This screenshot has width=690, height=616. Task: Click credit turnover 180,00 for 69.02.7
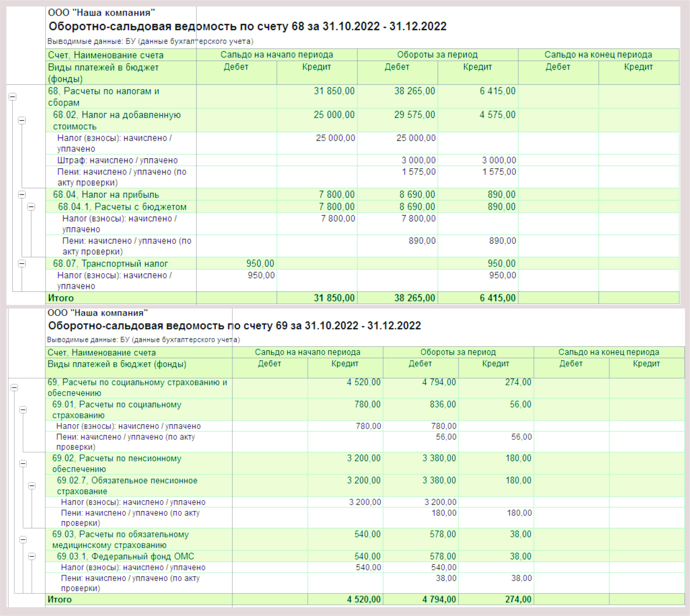[518, 481]
